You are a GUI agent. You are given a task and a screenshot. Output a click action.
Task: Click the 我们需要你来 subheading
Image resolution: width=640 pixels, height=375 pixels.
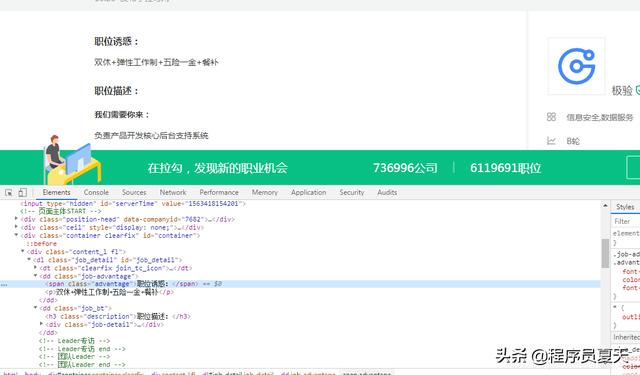coord(122,115)
